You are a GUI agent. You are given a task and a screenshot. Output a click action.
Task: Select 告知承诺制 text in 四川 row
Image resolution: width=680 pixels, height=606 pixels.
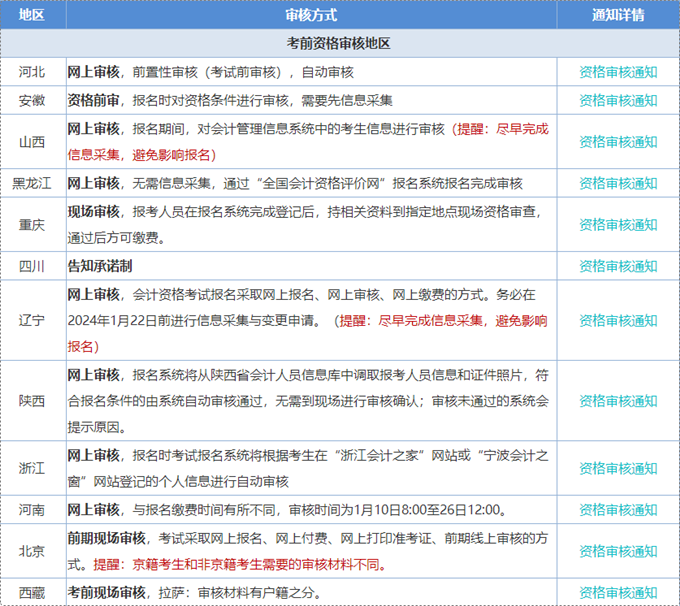100,266
